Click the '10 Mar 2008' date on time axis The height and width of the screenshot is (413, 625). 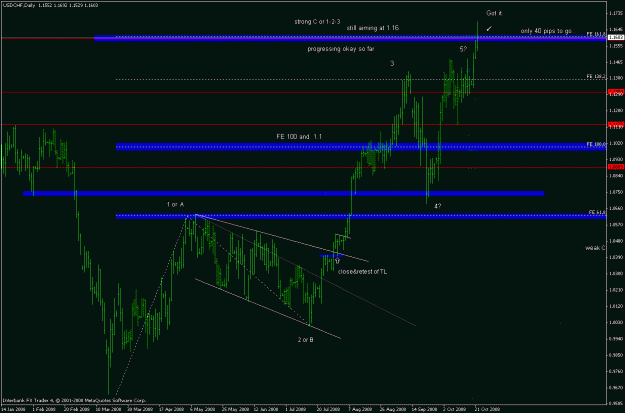[107, 409]
